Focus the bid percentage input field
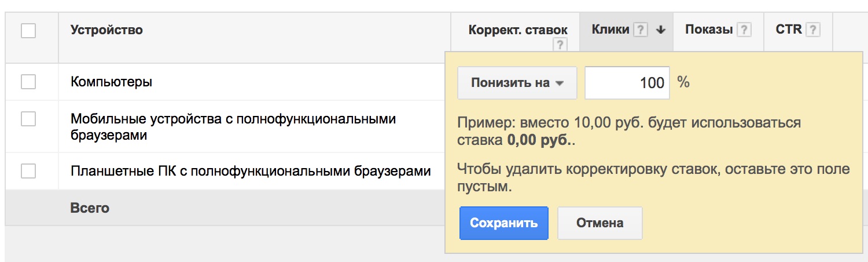Image resolution: width=868 pixels, height=262 pixels. pos(627,83)
